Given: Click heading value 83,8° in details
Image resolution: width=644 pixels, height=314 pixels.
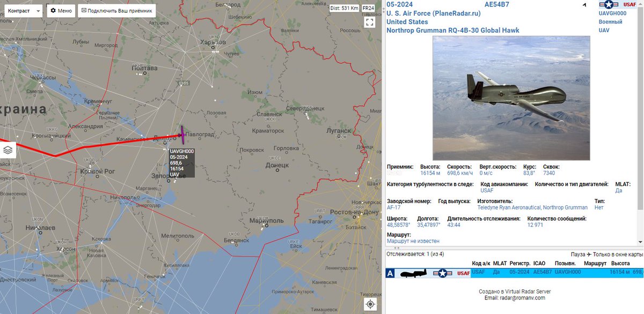Looking at the screenshot, I should tap(529, 174).
